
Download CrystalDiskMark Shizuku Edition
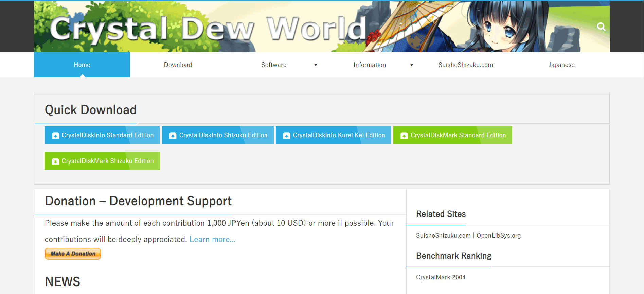tap(102, 161)
